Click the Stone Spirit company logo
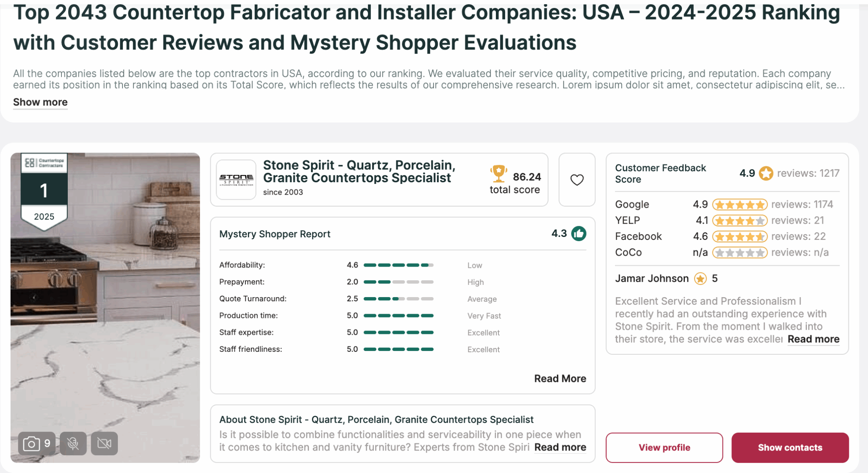Image resolution: width=868 pixels, height=473 pixels. click(x=236, y=180)
